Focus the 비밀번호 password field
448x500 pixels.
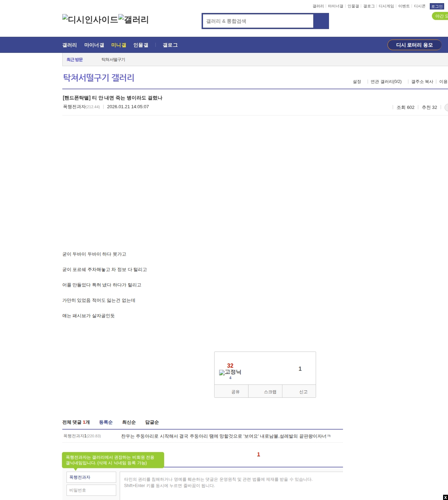pyautogui.click(x=91, y=490)
